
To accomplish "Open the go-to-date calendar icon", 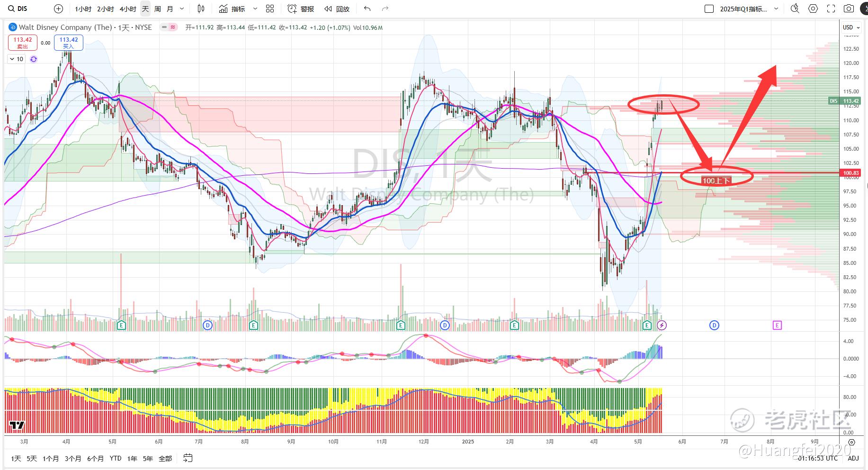I will [188, 458].
